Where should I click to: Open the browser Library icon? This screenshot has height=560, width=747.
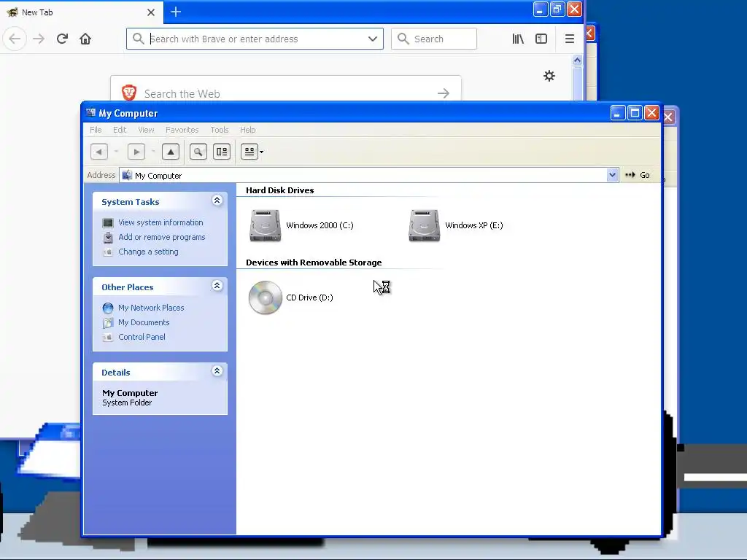coord(519,39)
